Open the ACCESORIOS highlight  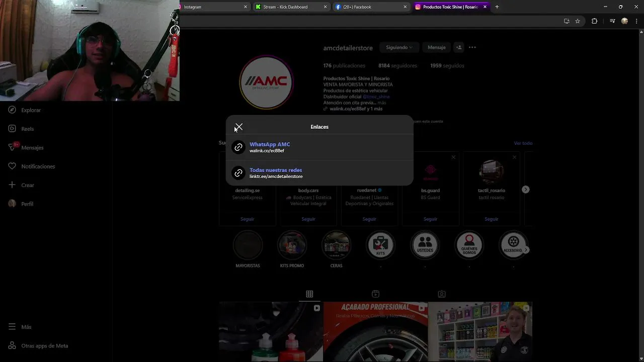tap(512, 245)
